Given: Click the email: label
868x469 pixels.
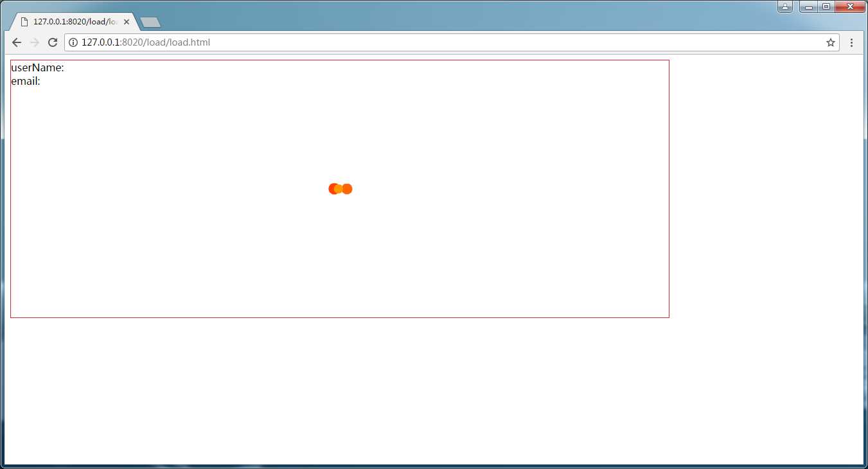Looking at the screenshot, I should (x=26, y=81).
